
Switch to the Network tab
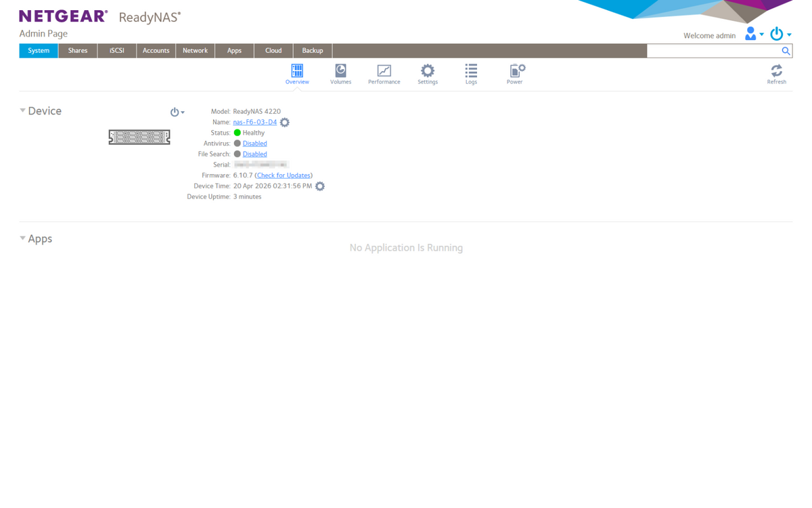point(195,51)
